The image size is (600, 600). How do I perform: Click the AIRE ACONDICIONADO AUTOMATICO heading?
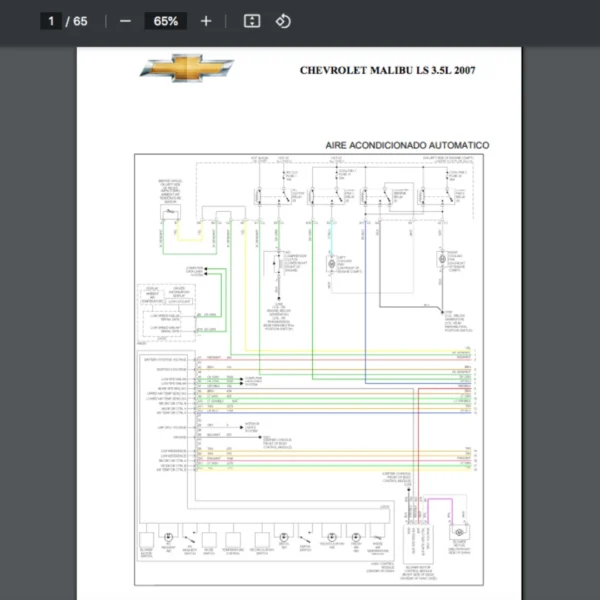pos(407,145)
